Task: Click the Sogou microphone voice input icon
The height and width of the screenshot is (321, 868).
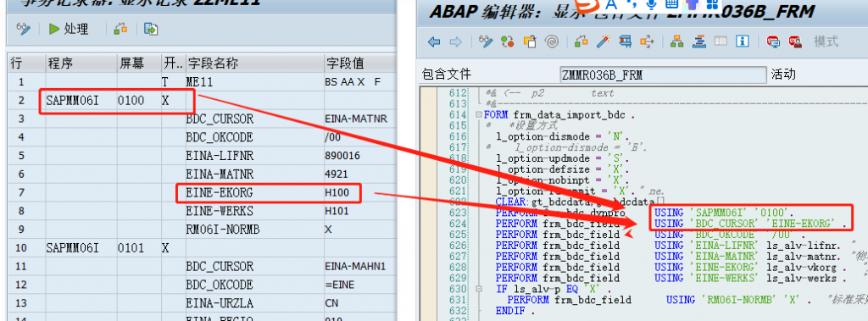Action: pyautogui.click(x=652, y=4)
